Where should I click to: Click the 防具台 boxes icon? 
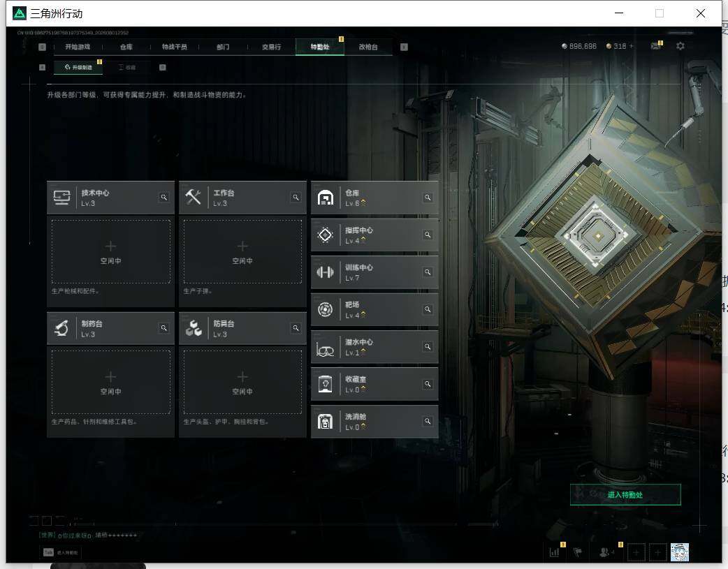pos(193,328)
